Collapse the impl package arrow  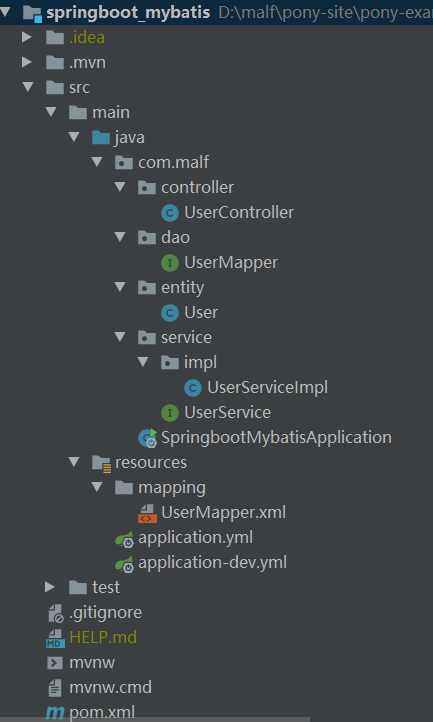[x=143, y=362]
